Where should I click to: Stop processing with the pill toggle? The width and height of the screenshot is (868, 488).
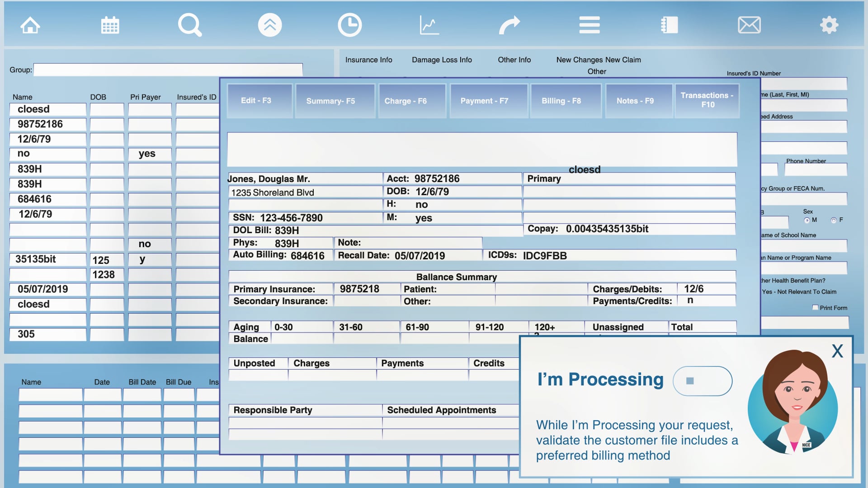coord(702,381)
